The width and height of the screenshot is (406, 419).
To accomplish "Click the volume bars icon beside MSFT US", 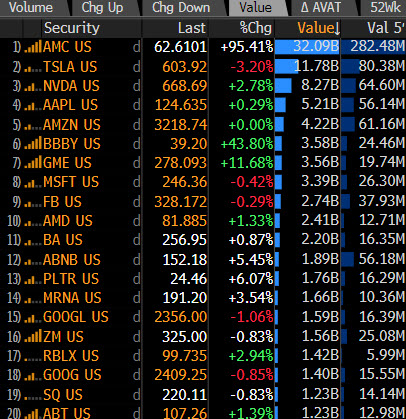I will pyautogui.click(x=33, y=182).
